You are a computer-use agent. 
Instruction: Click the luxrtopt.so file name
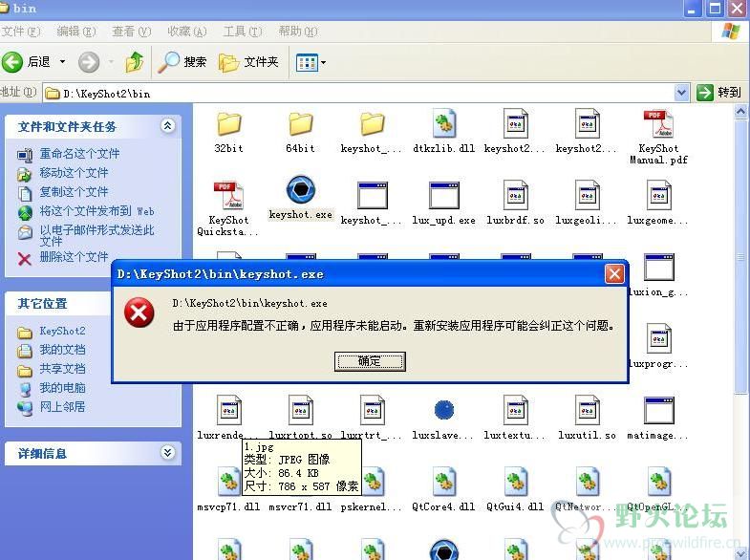click(x=300, y=436)
